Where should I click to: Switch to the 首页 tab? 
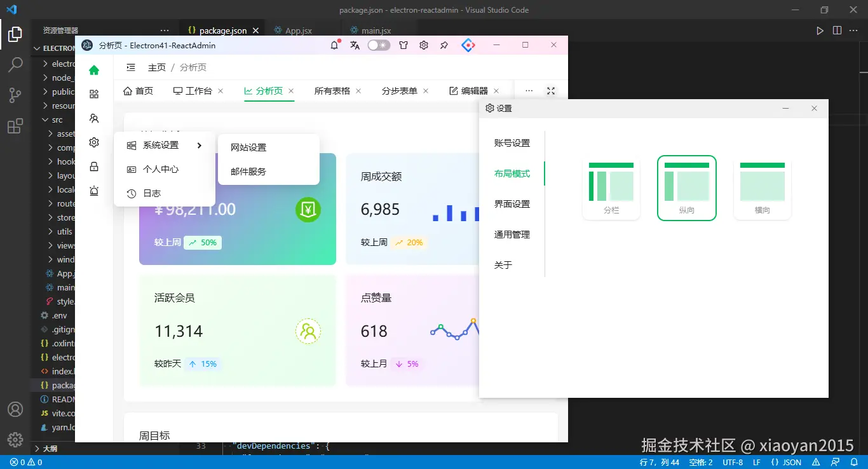pyautogui.click(x=138, y=91)
